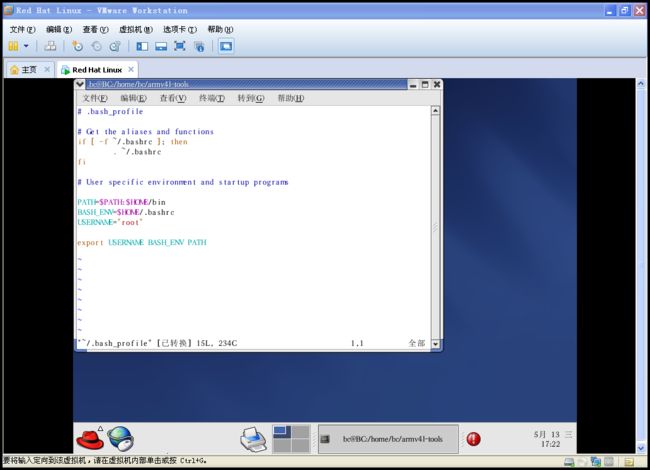Image resolution: width=650 pixels, height=470 pixels.
Task: Maximize the terminal window
Action: coord(425,85)
